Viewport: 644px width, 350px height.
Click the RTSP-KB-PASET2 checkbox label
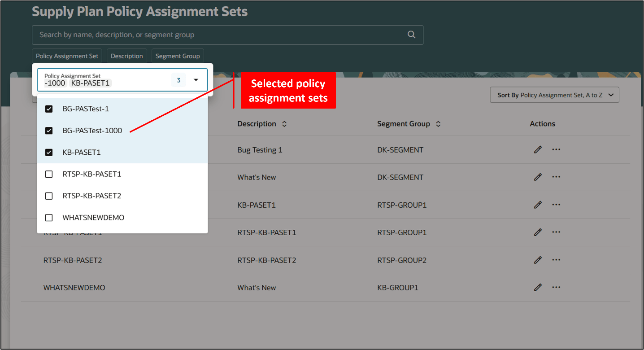pyautogui.click(x=91, y=196)
